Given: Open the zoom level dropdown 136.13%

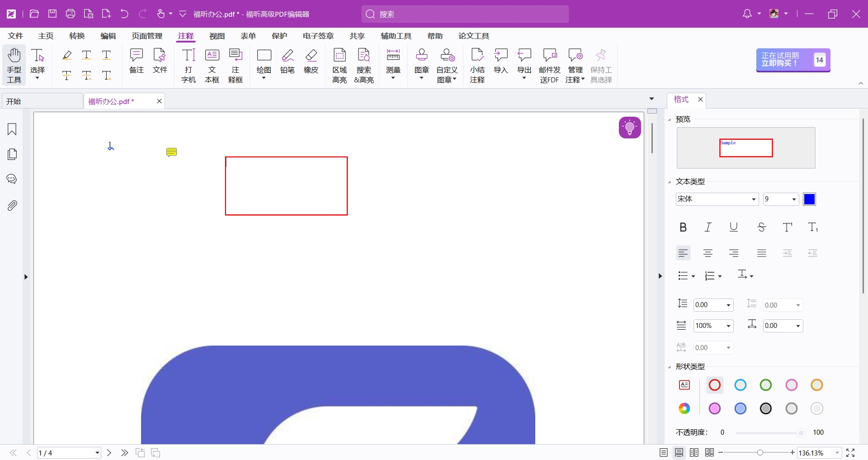Looking at the screenshot, I should [837, 453].
